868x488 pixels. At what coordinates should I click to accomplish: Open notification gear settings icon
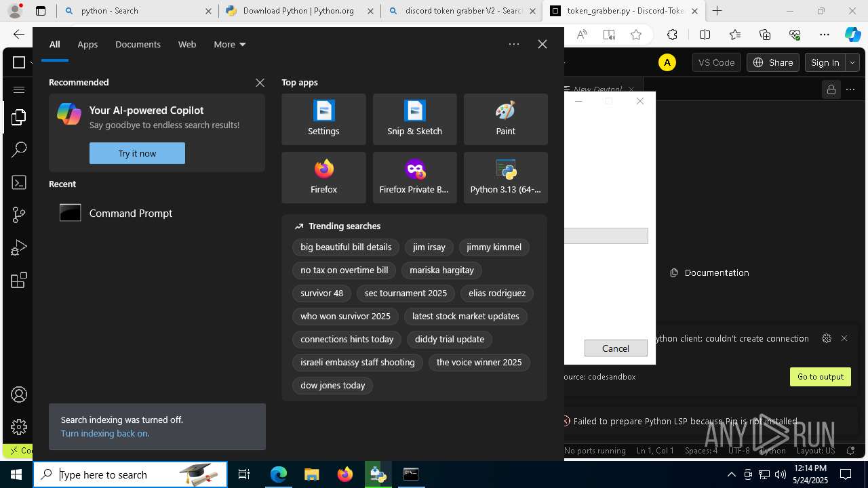(x=826, y=338)
